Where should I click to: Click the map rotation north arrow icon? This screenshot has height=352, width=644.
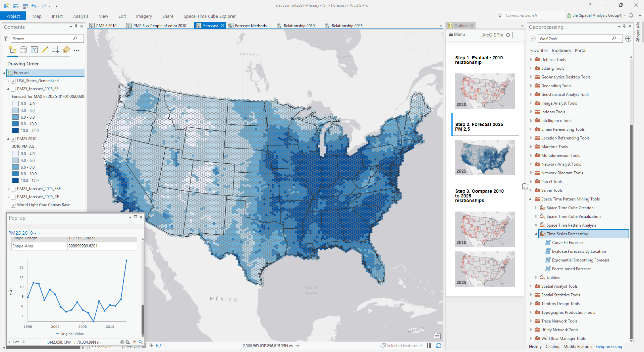[x=159, y=346]
